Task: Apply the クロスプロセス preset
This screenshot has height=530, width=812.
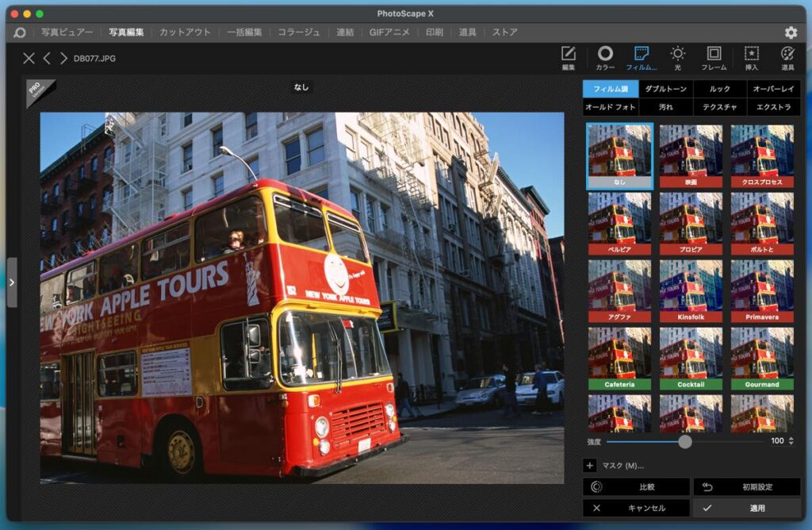Action: (x=762, y=156)
